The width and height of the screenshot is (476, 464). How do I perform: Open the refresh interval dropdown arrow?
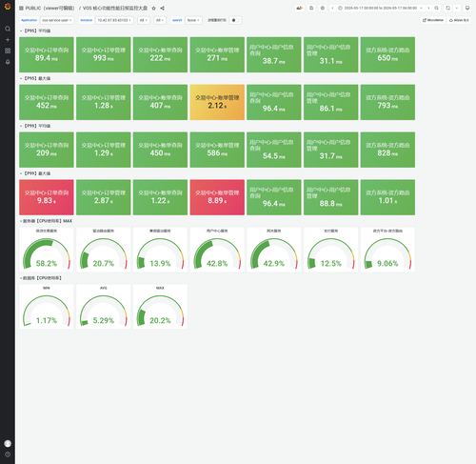(x=457, y=8)
